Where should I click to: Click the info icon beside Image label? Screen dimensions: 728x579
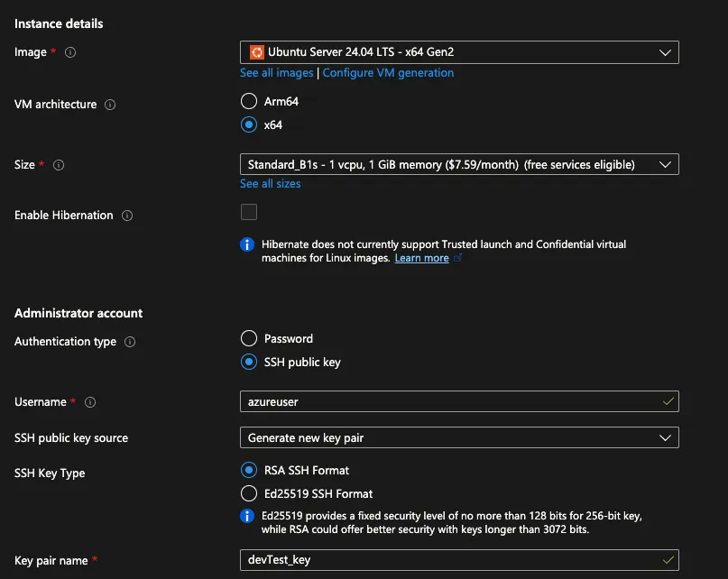click(x=70, y=52)
